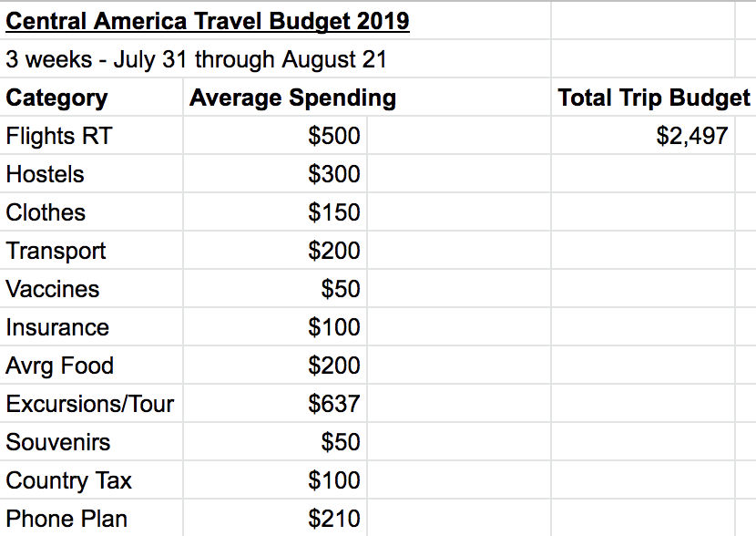Click the '3 weeks - July 31 through August 21' cell
The width and height of the screenshot is (756, 536).
tap(196, 60)
